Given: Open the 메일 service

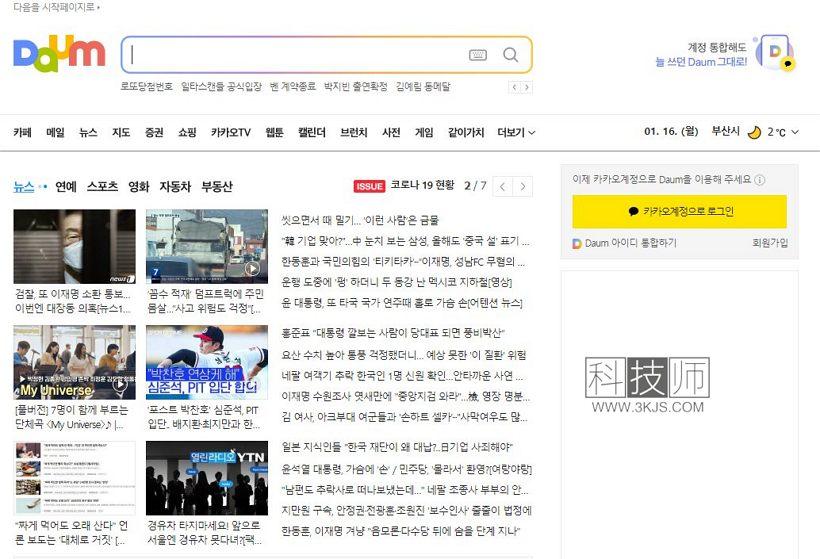Looking at the screenshot, I should click(x=55, y=132).
